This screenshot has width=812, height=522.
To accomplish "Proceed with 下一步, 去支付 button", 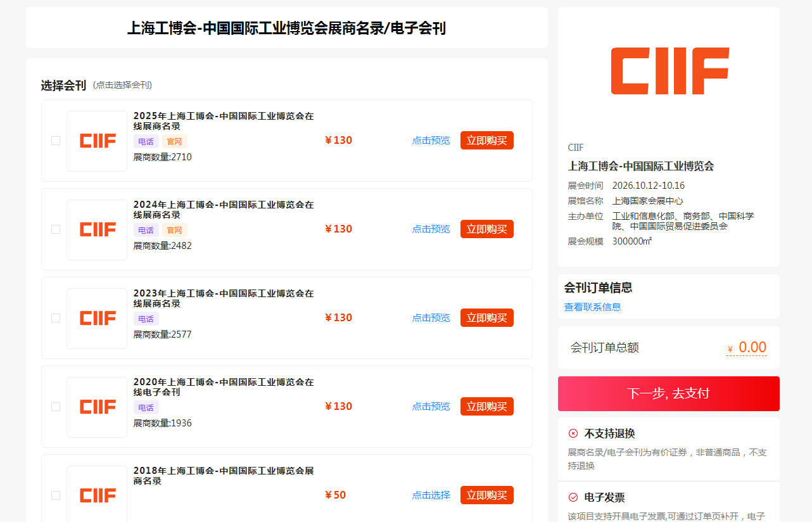I will click(668, 393).
